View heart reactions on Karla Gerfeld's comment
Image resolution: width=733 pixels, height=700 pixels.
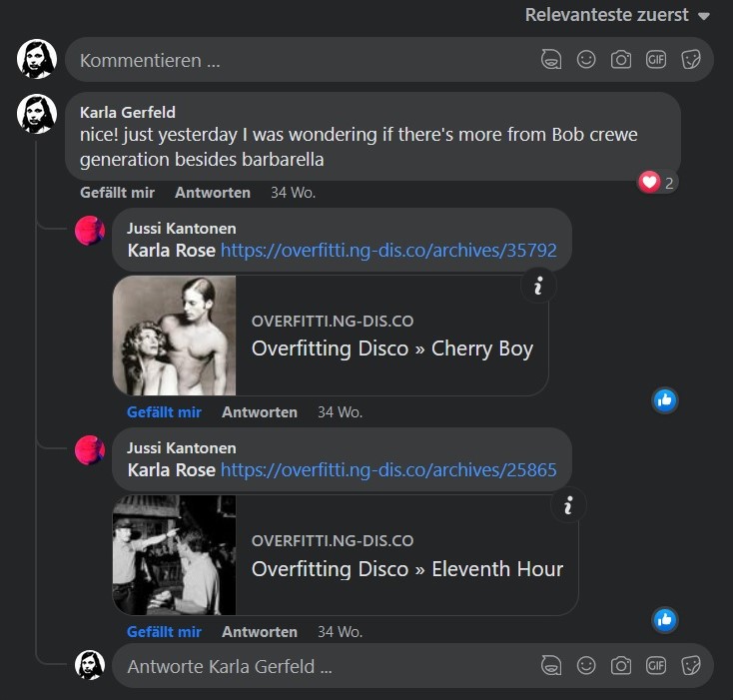click(657, 182)
